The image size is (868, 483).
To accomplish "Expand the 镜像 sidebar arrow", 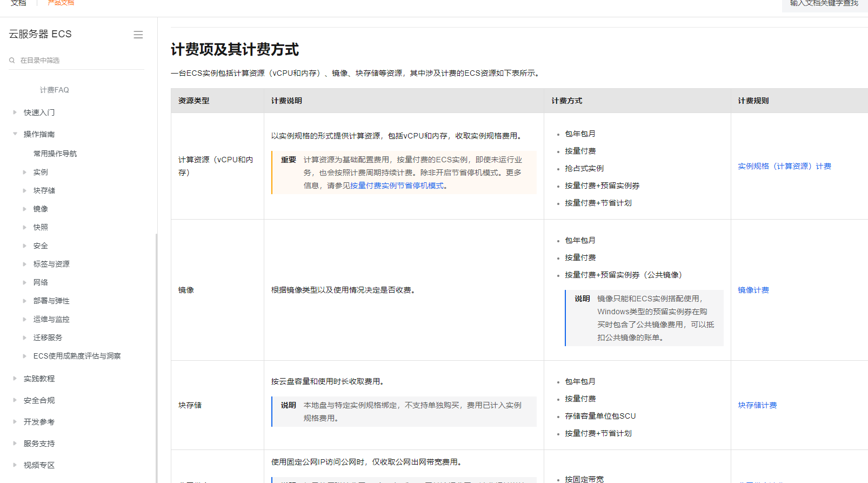I will coord(24,209).
